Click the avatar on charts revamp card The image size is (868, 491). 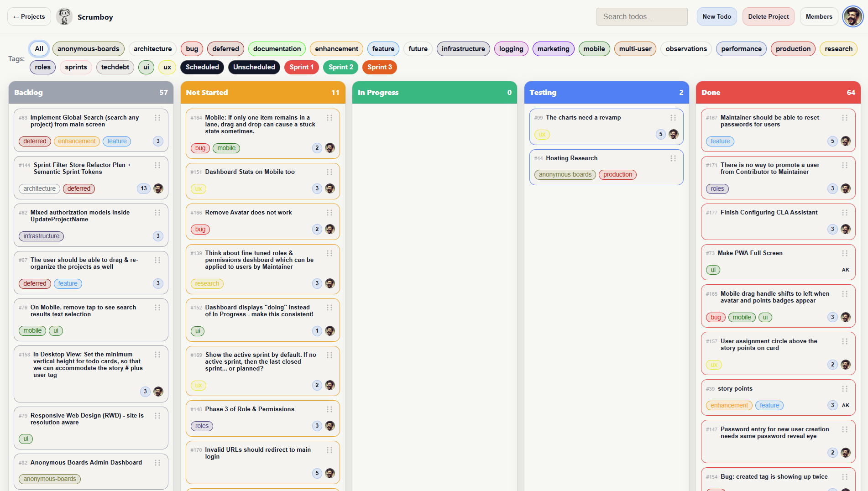click(x=673, y=134)
